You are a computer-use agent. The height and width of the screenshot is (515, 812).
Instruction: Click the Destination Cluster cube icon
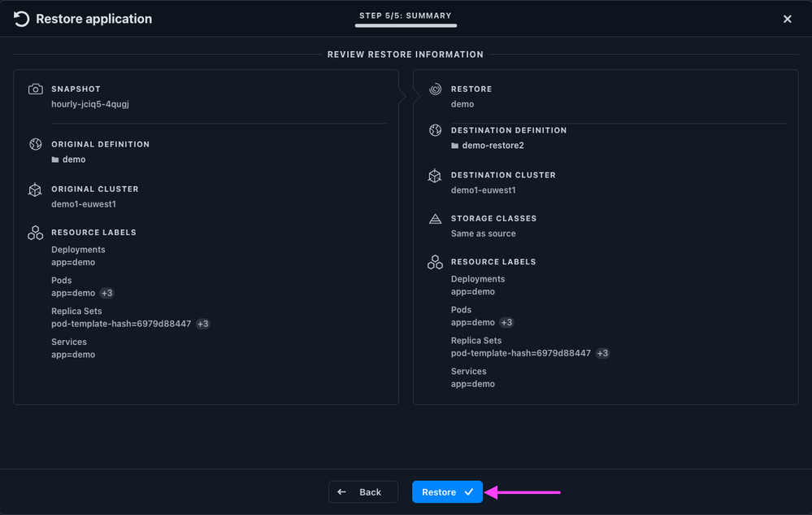point(435,176)
